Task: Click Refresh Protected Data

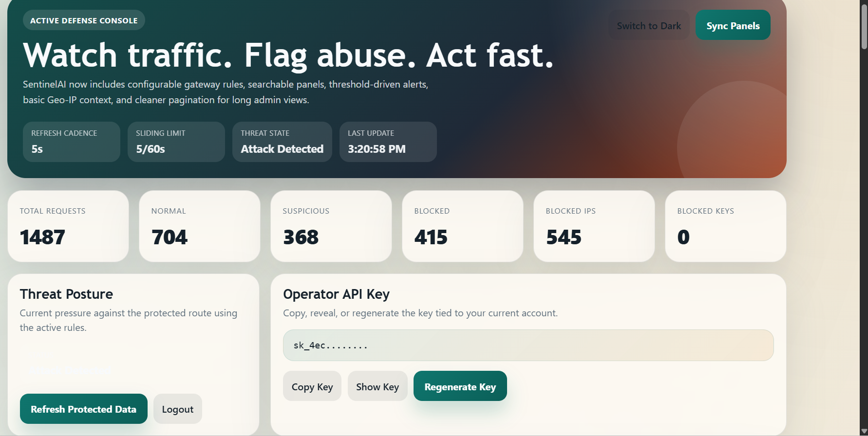Action: click(x=83, y=409)
